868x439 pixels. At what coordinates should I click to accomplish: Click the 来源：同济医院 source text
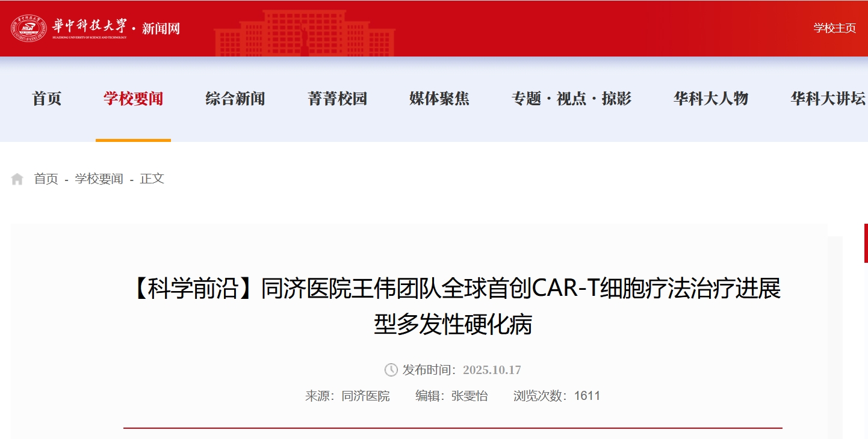[347, 396]
